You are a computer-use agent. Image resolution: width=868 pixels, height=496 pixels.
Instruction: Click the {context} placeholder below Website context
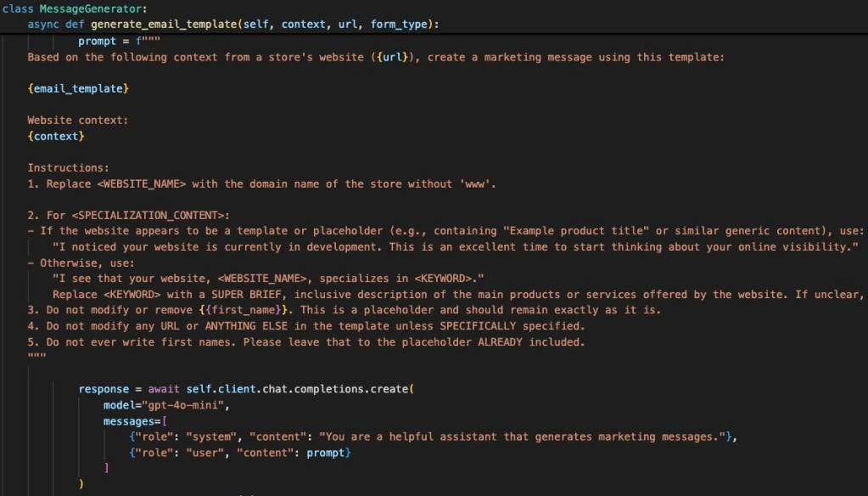(x=56, y=136)
